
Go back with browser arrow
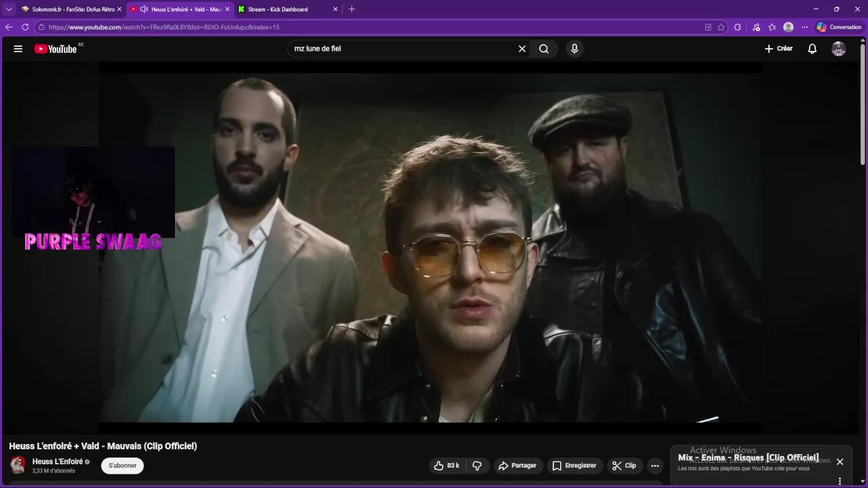pos(9,27)
